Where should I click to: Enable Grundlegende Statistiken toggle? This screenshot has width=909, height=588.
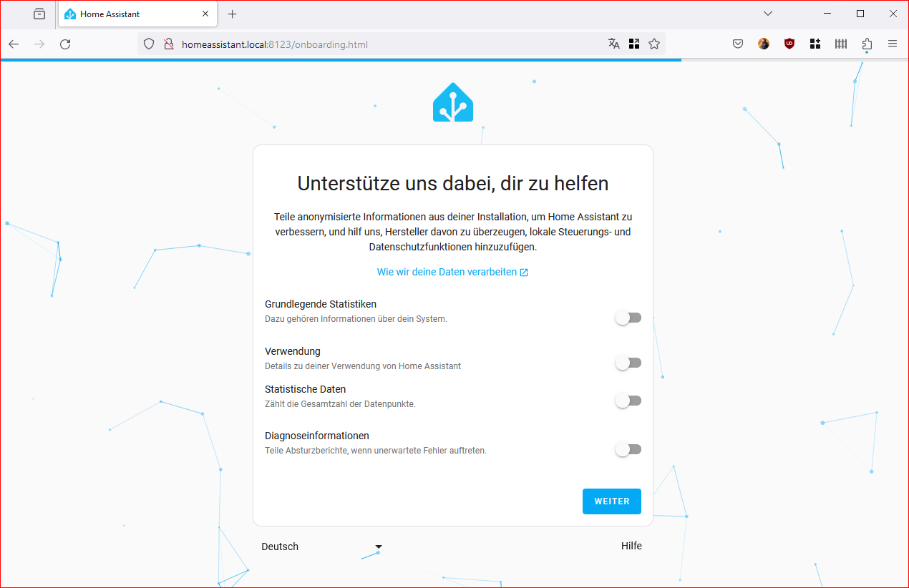pyautogui.click(x=628, y=318)
